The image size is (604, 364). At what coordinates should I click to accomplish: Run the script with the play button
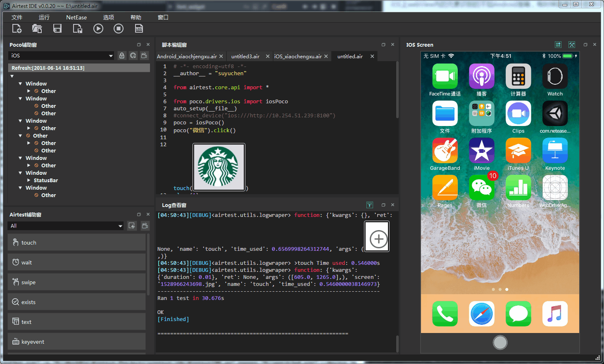tap(98, 29)
